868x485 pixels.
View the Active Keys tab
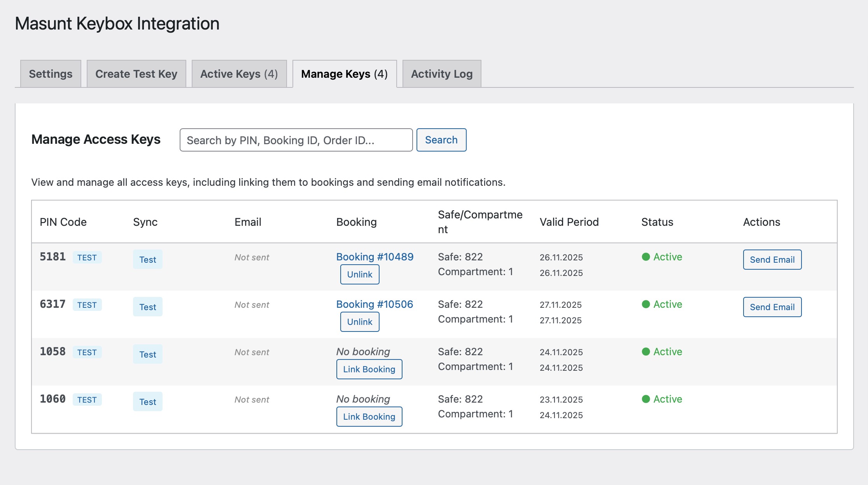point(239,73)
